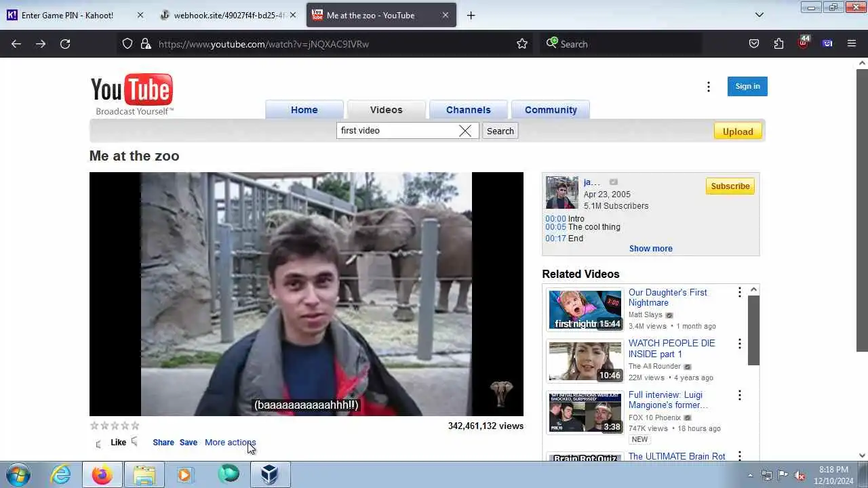Image resolution: width=868 pixels, height=488 pixels.
Task: Click the blue extension toolbar icon
Action: (x=827, y=44)
